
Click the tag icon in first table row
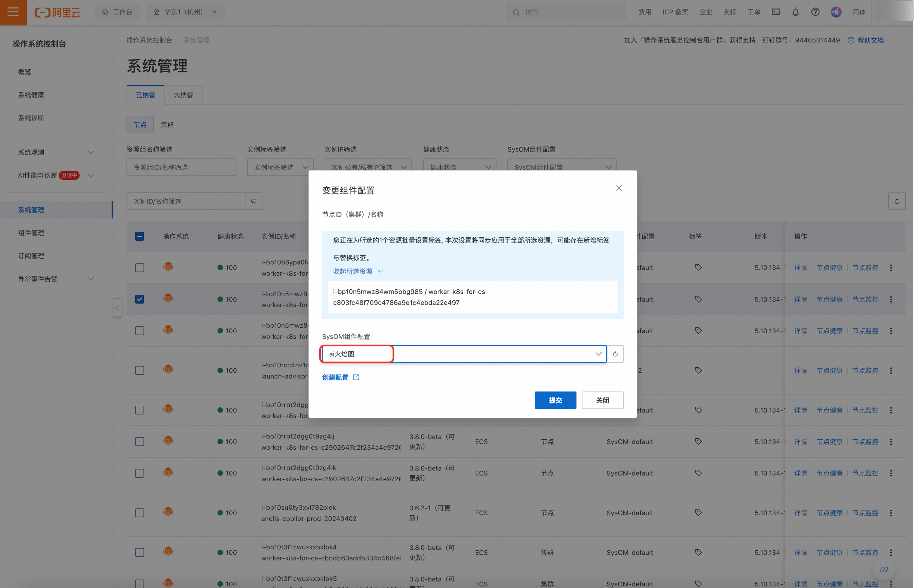698,267
